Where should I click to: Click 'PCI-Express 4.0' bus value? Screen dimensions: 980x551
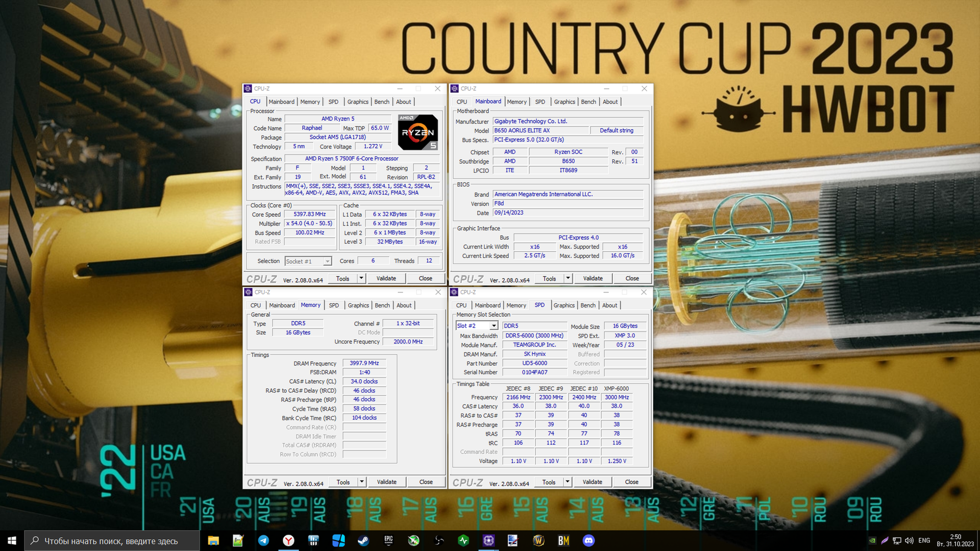pos(578,238)
